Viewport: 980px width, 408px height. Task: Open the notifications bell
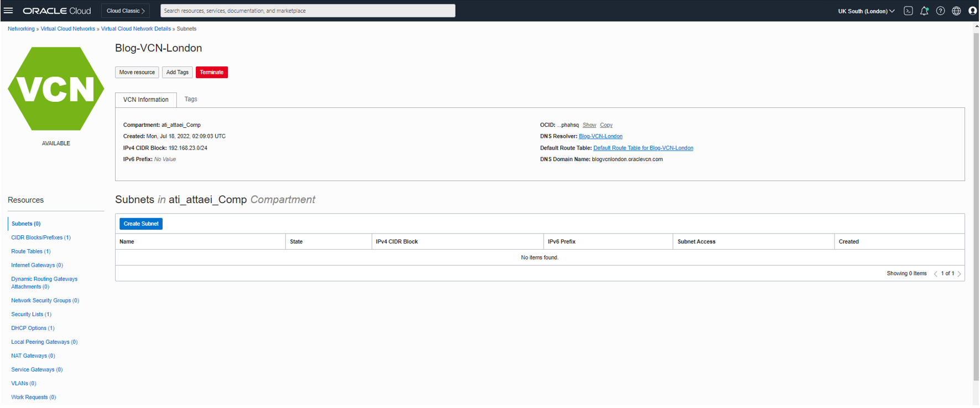(x=924, y=11)
